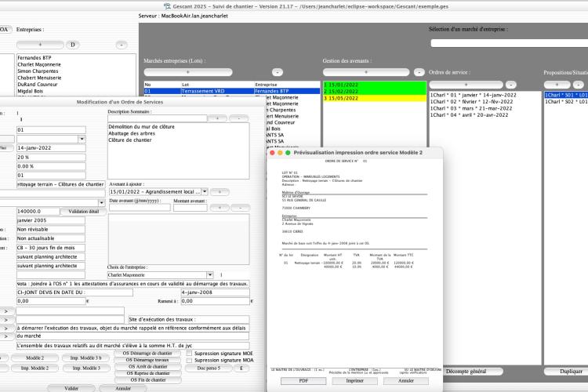This screenshot has height=392, width=588.
Task: Click > button beside 'à démarrer l'exécution' field
Action: [x=6, y=328]
